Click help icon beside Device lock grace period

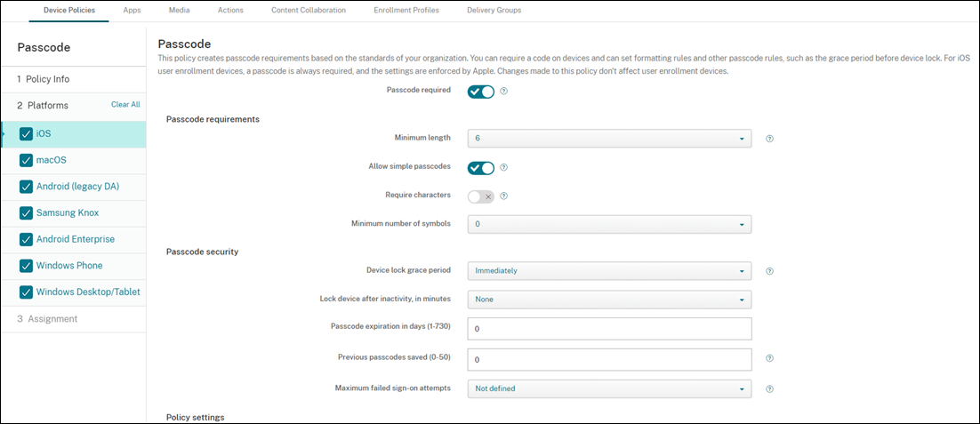pos(769,271)
